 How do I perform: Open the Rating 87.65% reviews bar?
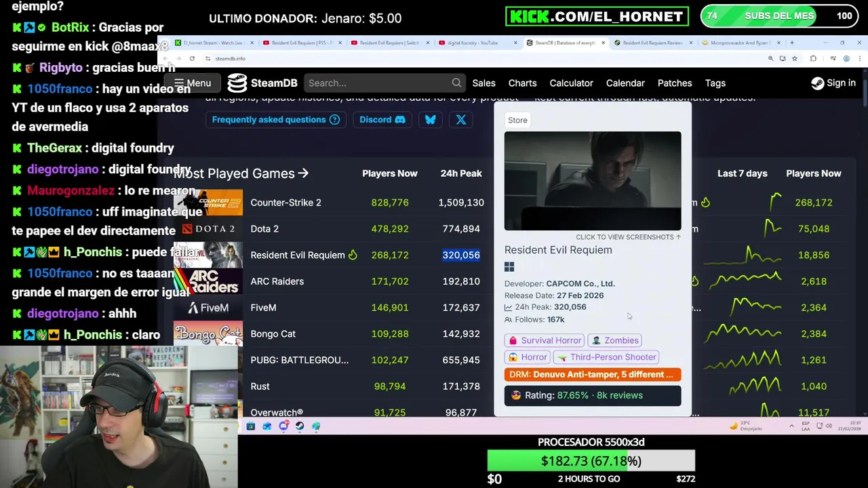pos(593,395)
